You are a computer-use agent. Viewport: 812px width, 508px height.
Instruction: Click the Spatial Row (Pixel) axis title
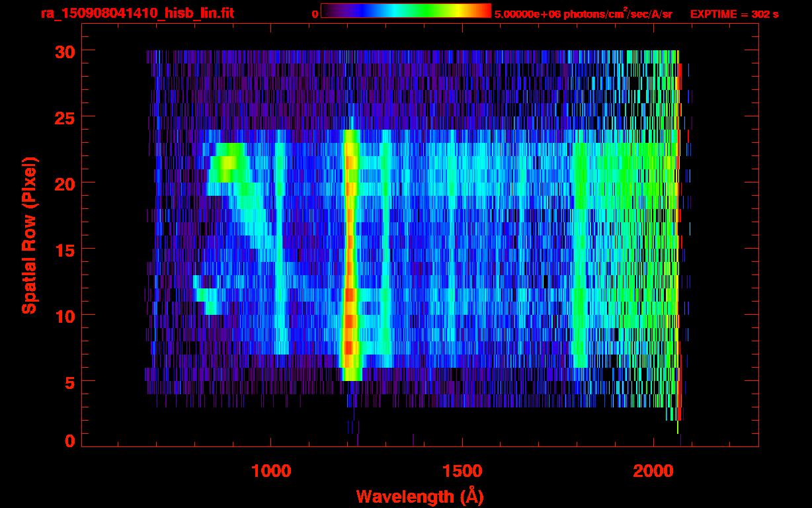[28, 235]
